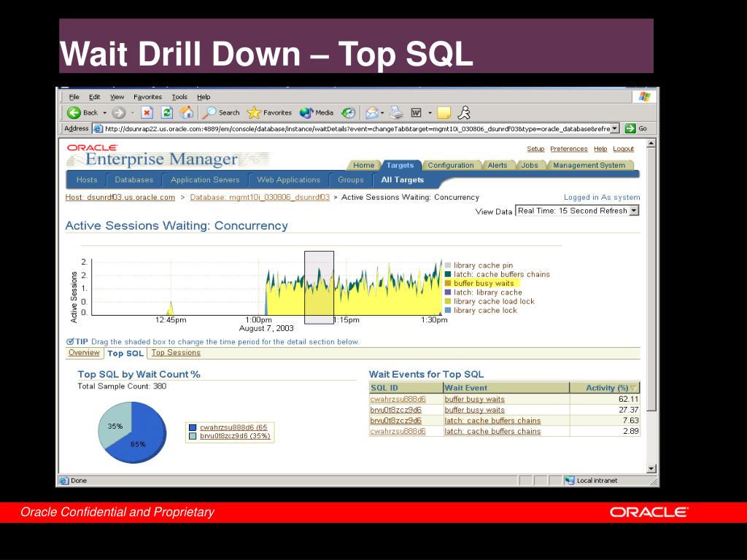The width and height of the screenshot is (747, 560).
Task: Open the Host dsunrdf03.us.oracle.com breadcrumb link
Action: click(x=120, y=197)
